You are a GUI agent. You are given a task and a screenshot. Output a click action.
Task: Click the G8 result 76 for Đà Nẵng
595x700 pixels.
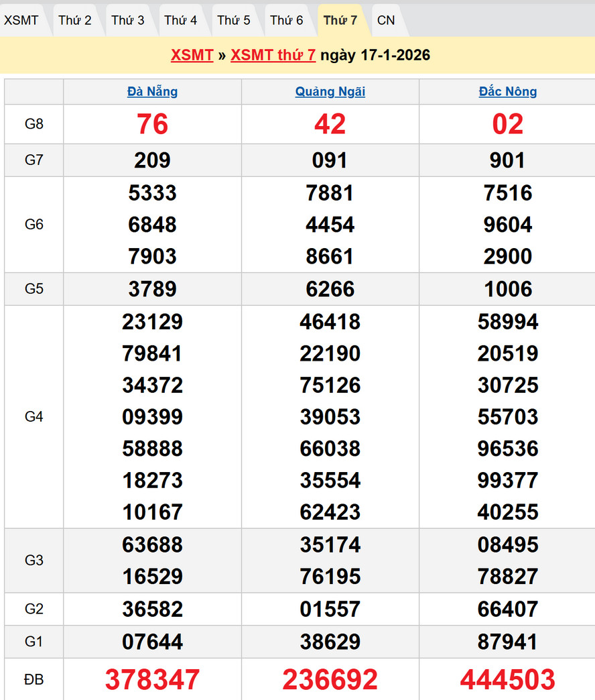click(x=152, y=124)
